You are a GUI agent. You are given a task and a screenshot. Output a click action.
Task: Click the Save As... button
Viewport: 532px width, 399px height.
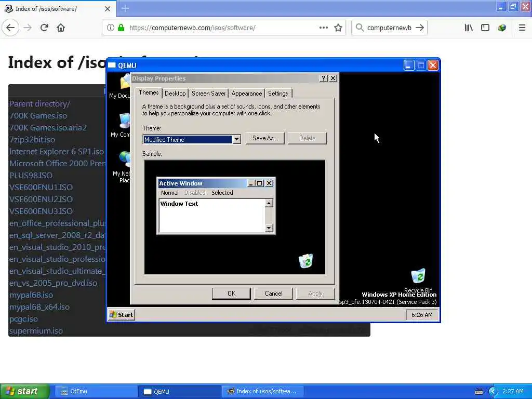265,138
